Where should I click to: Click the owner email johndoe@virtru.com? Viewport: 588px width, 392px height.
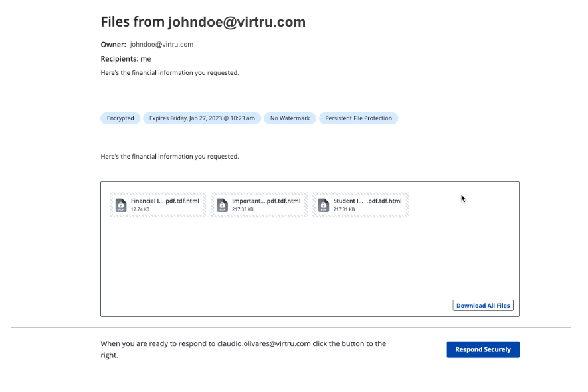[x=161, y=45]
